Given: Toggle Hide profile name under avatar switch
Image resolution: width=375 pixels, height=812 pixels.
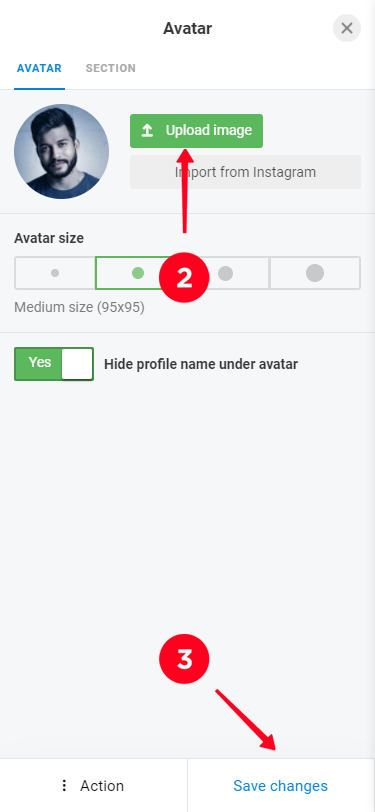Looking at the screenshot, I should pos(54,364).
